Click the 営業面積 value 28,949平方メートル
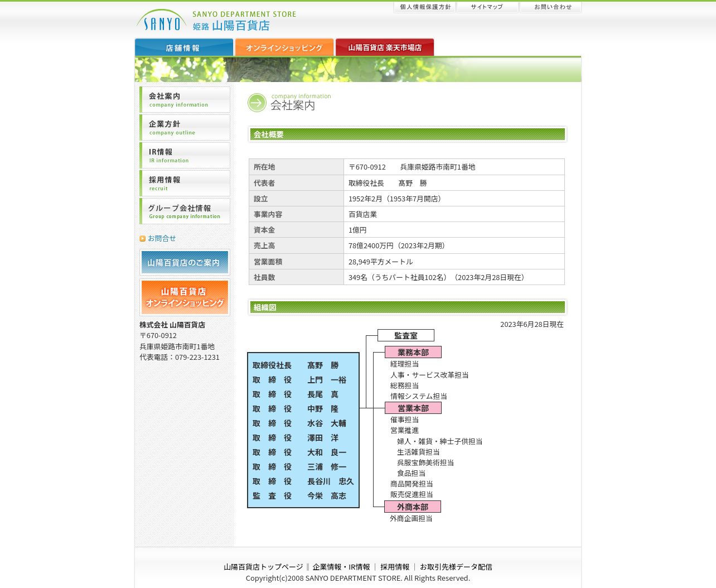Image resolution: width=716 pixels, height=588 pixels. (x=381, y=262)
